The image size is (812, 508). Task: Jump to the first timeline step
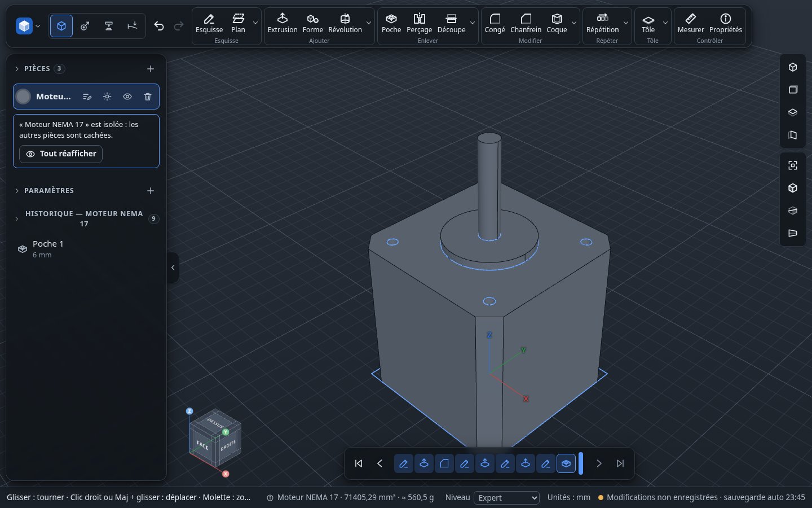coord(359,463)
